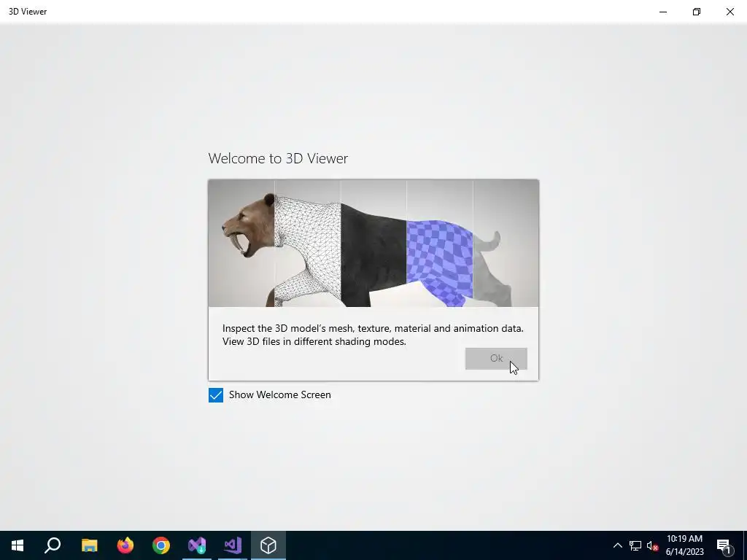Restore down the 3D Viewer window
Screen dimensions: 747x560
coord(697,12)
